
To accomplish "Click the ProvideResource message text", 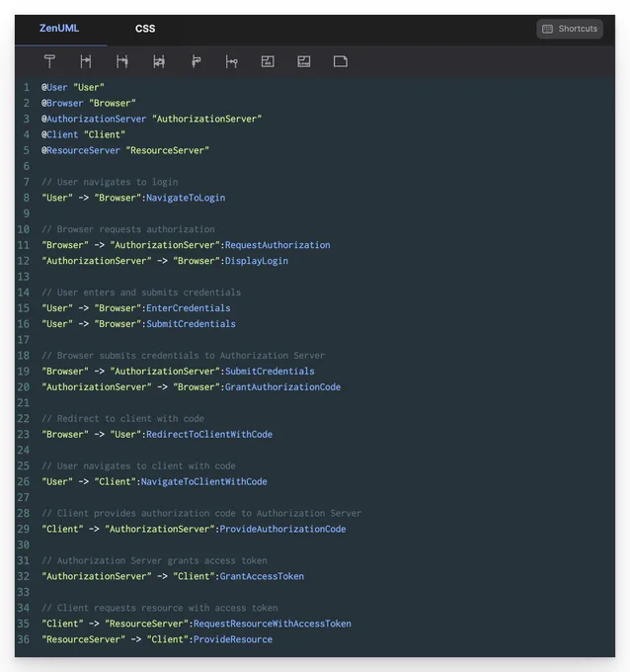I will pos(233,639).
